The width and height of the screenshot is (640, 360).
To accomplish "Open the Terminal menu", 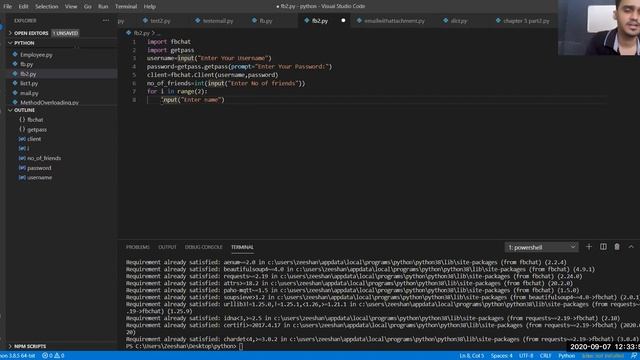I will (x=126, y=6).
